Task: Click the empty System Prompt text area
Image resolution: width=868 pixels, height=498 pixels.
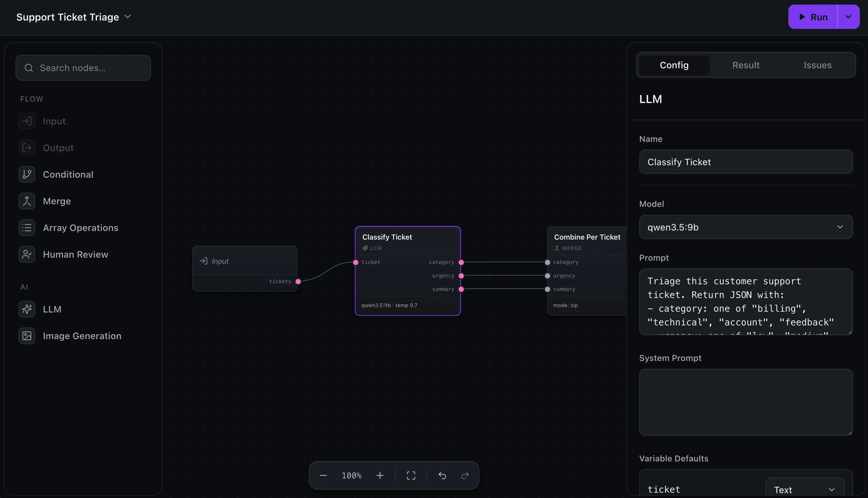Action: pos(746,402)
